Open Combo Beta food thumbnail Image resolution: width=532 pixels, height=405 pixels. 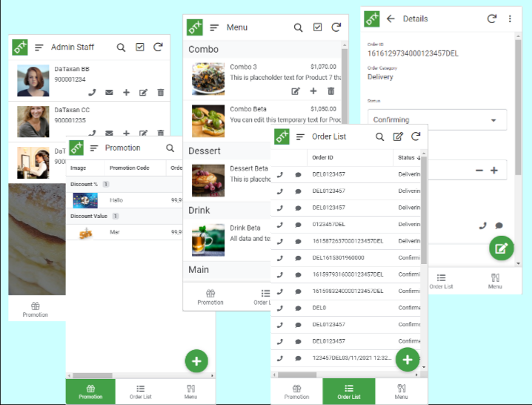click(x=208, y=121)
